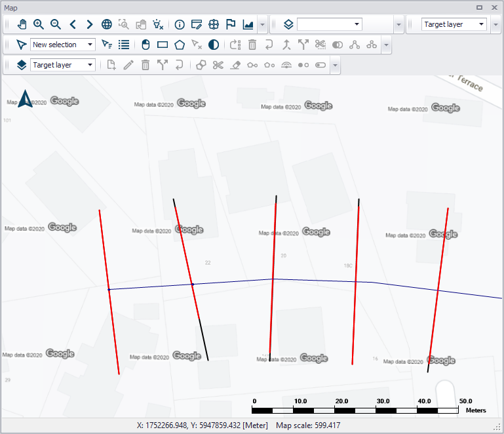Open the selection list icon
504x434 pixels.
124,45
